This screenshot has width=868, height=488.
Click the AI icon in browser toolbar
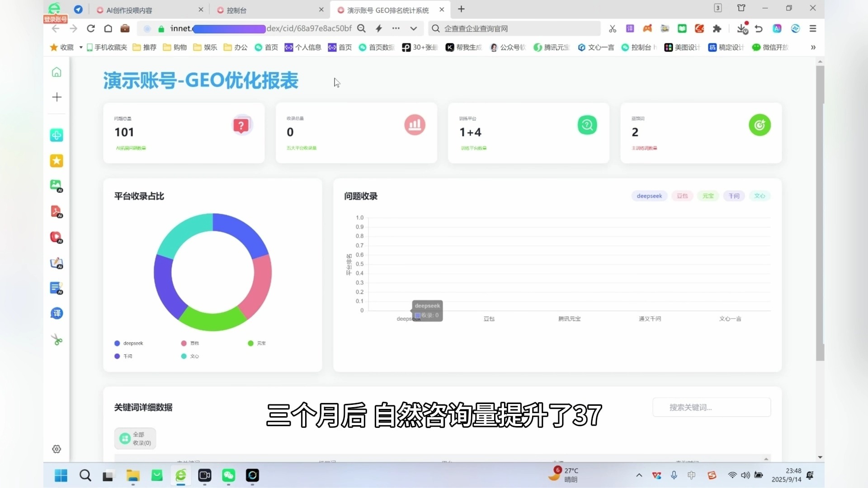(777, 28)
